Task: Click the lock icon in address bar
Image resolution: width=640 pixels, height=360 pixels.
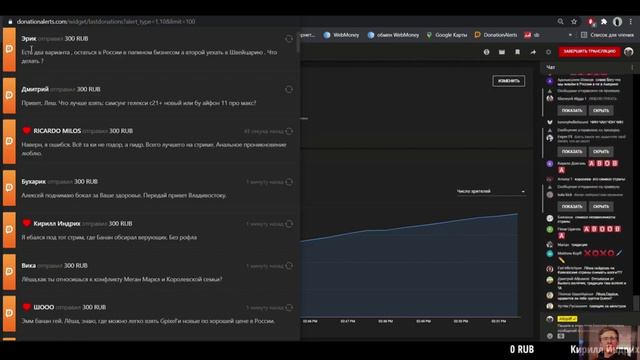Action: 10,22
